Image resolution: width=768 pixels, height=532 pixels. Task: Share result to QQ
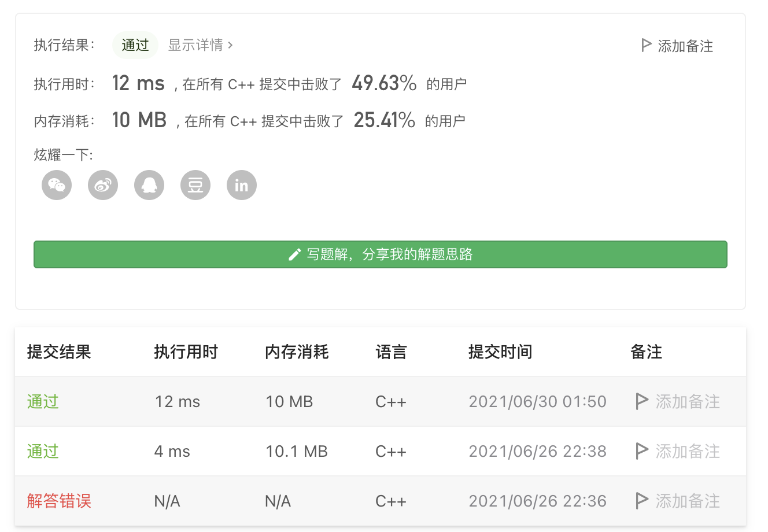pyautogui.click(x=149, y=185)
